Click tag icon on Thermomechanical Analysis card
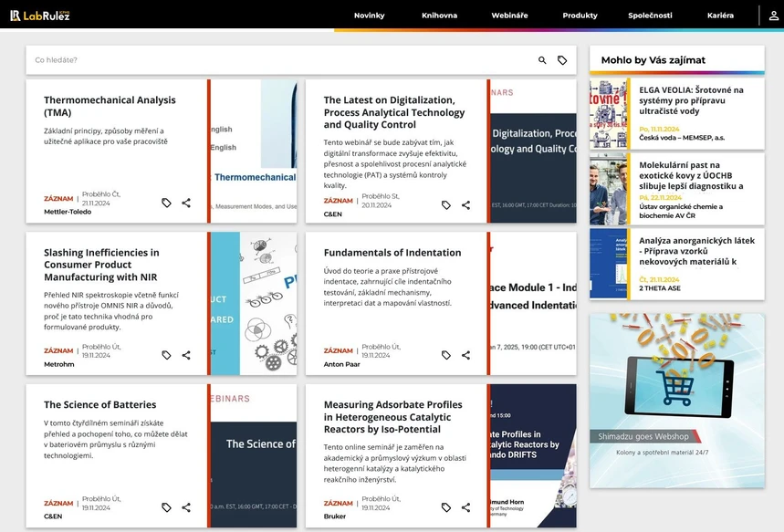The height and width of the screenshot is (532, 784). 166,203
